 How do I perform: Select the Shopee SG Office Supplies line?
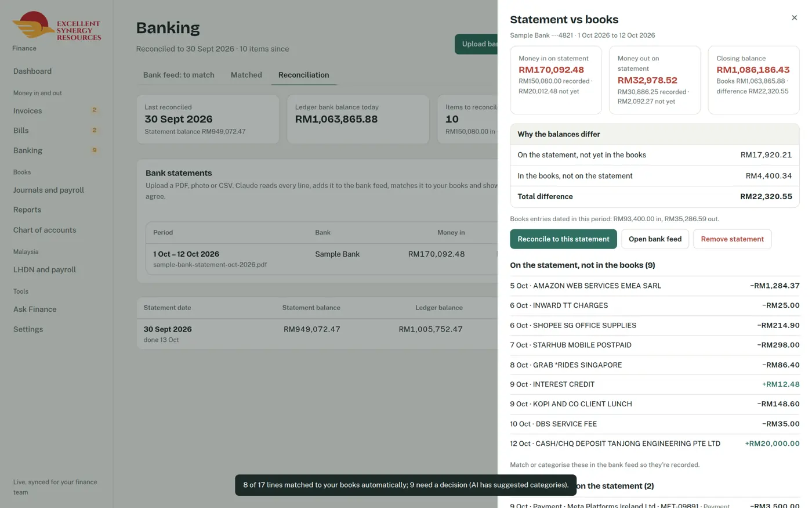tap(655, 326)
